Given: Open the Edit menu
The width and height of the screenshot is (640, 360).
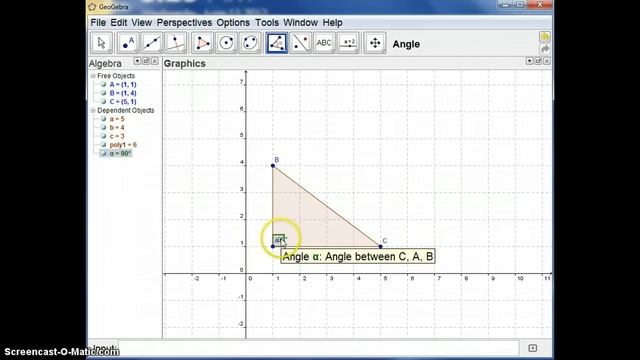Looking at the screenshot, I should coord(119,22).
